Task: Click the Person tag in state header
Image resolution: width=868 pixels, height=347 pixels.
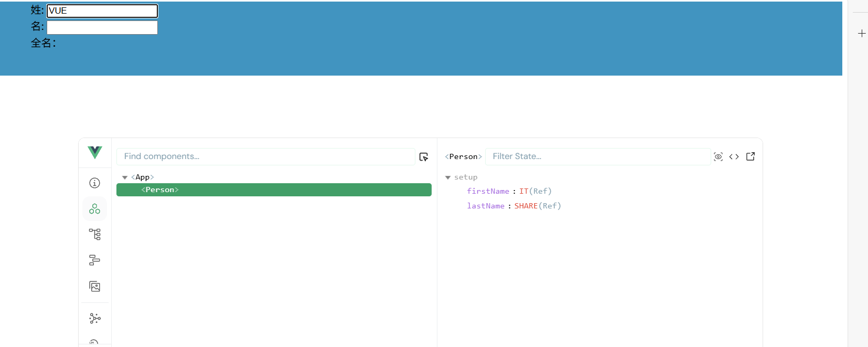Action: 464,156
